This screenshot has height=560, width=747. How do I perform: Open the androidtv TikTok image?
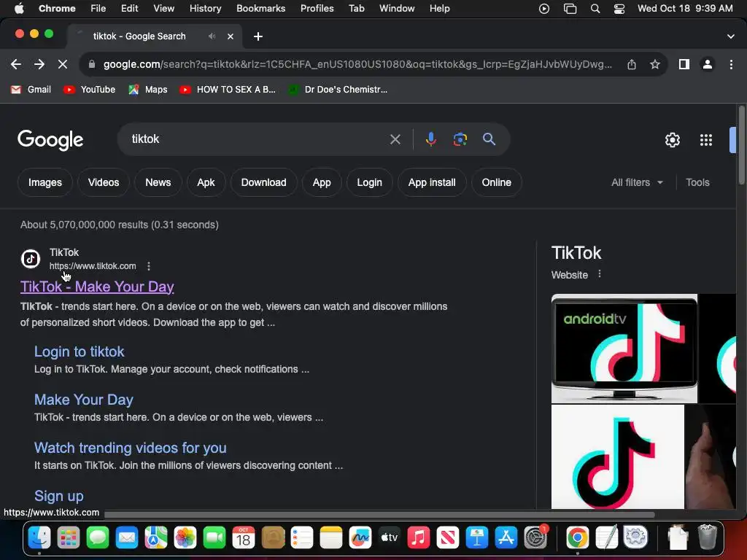[x=624, y=349]
